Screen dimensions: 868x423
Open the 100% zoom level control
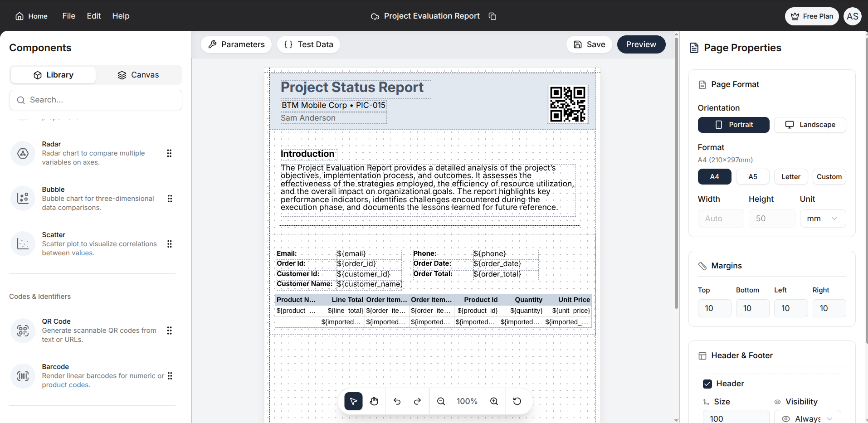[x=467, y=401]
